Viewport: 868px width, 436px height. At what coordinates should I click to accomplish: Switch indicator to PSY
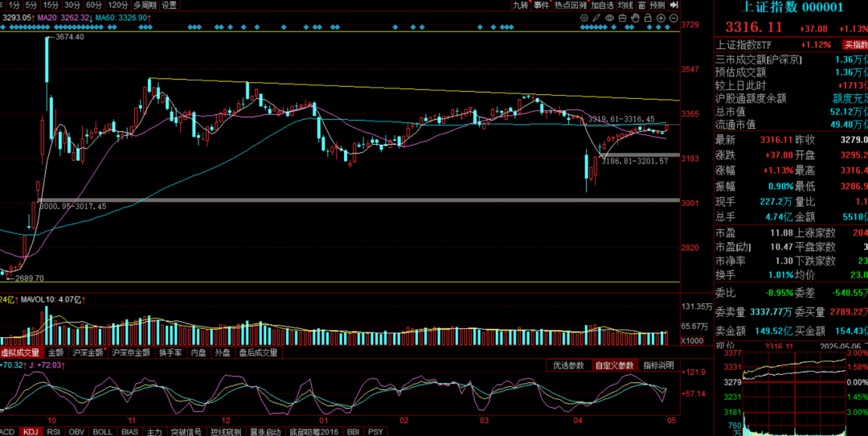375,431
